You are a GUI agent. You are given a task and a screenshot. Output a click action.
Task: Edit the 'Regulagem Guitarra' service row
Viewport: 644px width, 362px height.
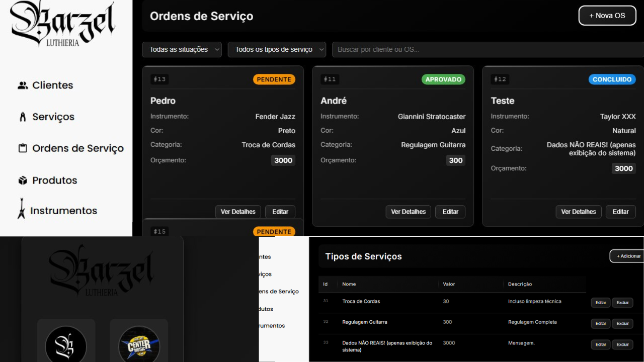tap(600, 323)
